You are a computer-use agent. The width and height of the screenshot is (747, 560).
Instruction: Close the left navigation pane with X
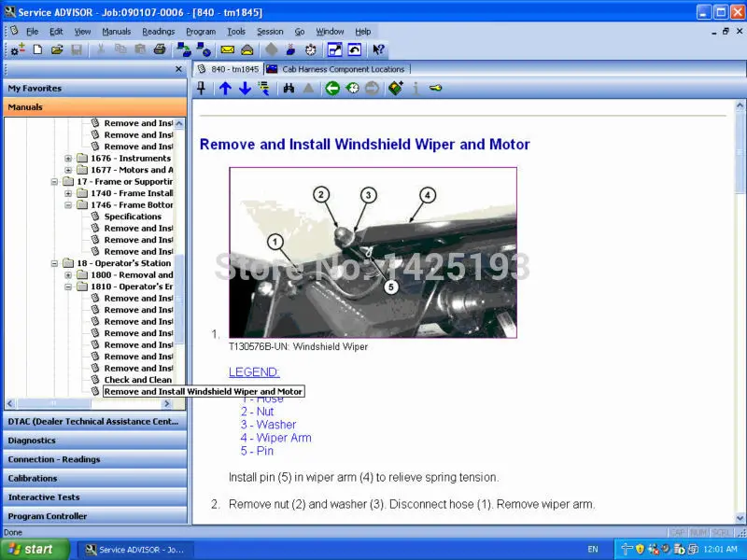pos(178,69)
